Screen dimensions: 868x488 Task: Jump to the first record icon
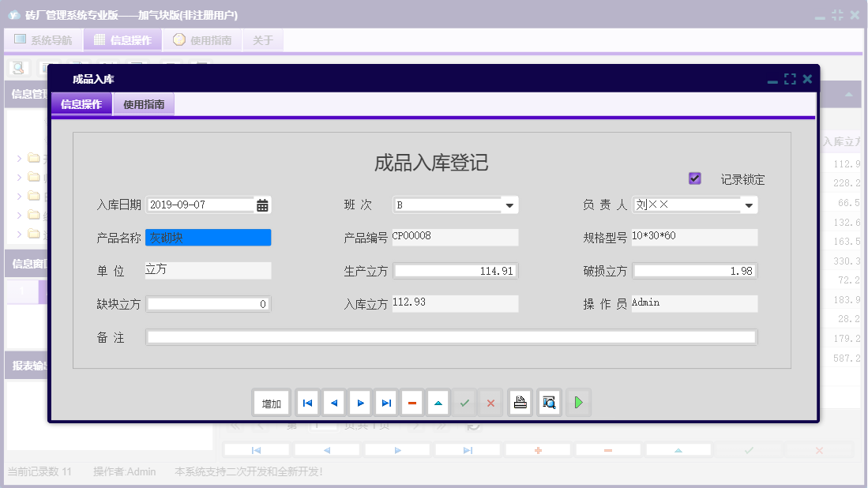click(307, 402)
